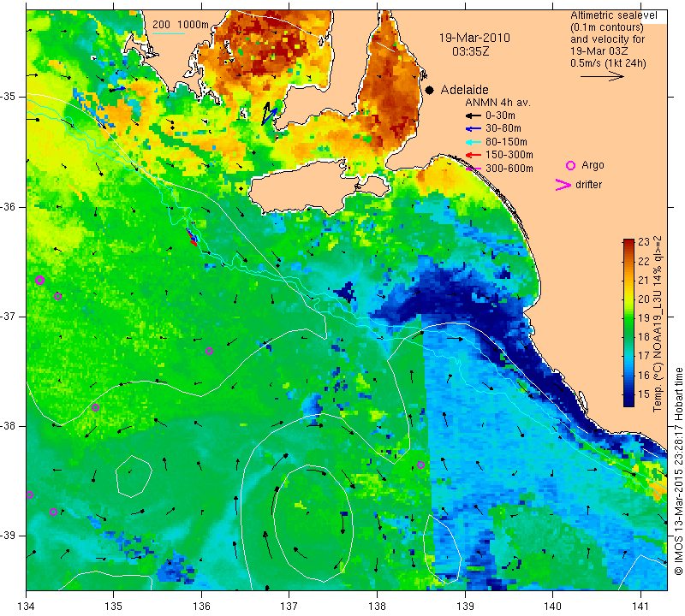The width and height of the screenshot is (685, 616).
Task: Click the Argo magenta circle legend symbol
Action: point(570,165)
